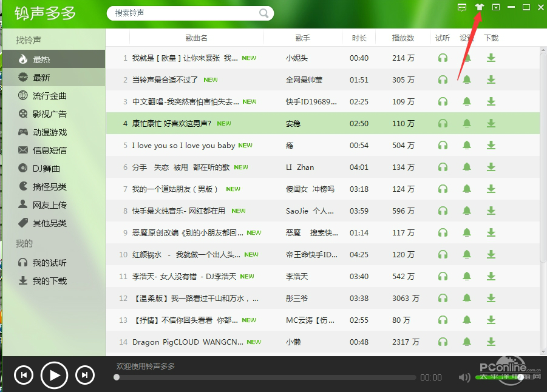Viewport: 547px width, 392px height.
Task: Open 其他另类 category
Action: tap(53, 223)
